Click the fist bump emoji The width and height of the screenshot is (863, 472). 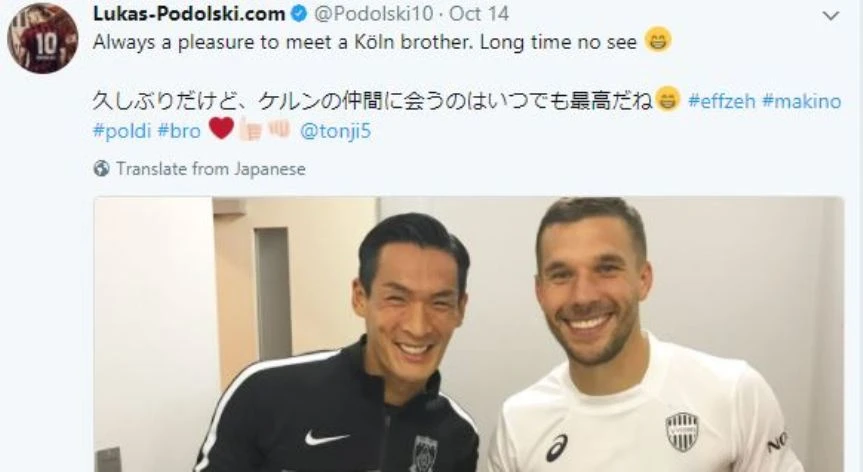pos(278,129)
